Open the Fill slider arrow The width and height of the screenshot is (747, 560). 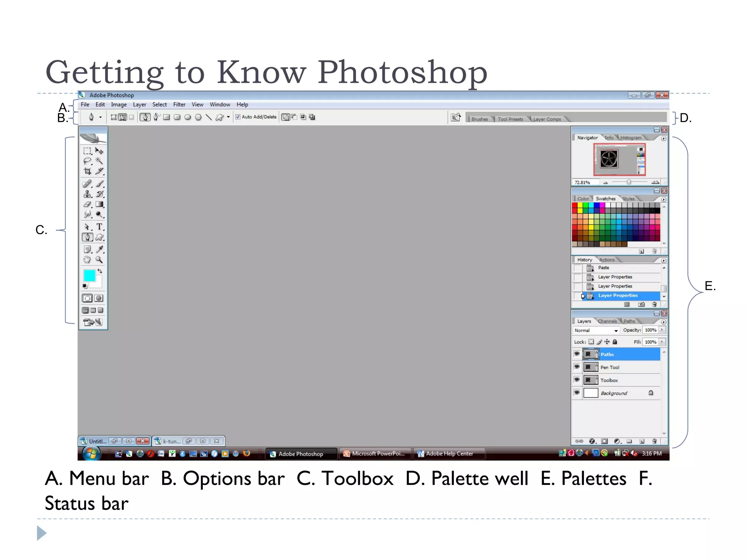[662, 342]
